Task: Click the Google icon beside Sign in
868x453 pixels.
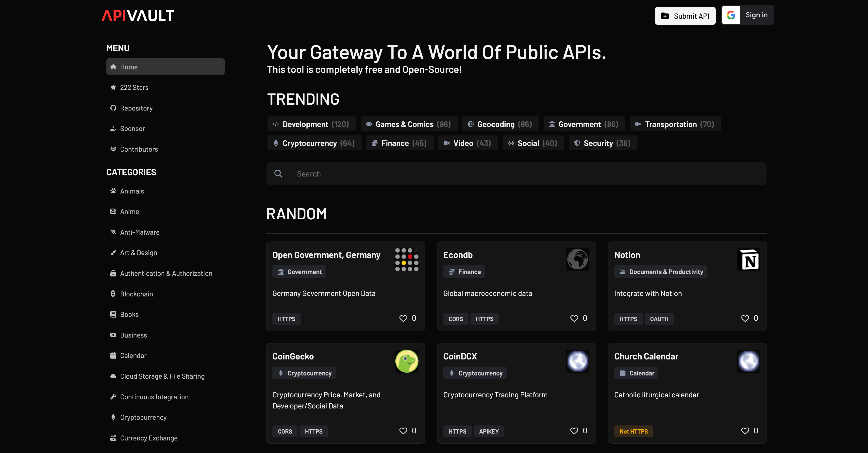Action: coord(731,15)
